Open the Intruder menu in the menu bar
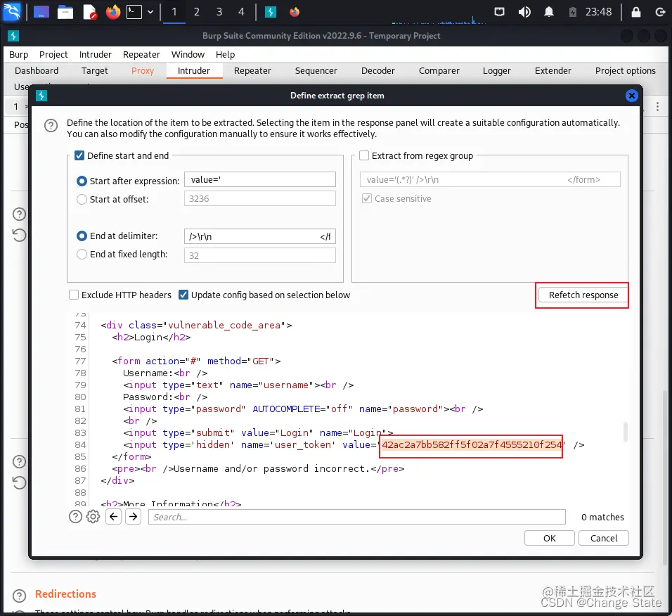This screenshot has height=616, width=672. click(95, 54)
